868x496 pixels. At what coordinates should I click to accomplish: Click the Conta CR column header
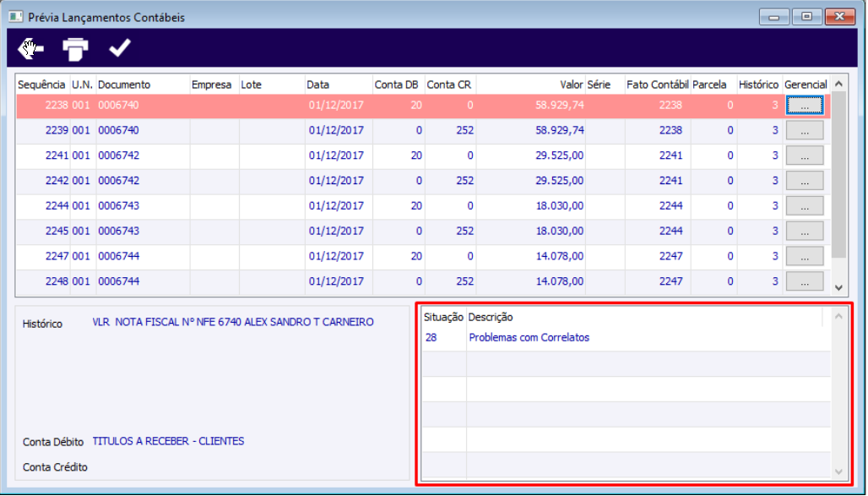(x=451, y=84)
